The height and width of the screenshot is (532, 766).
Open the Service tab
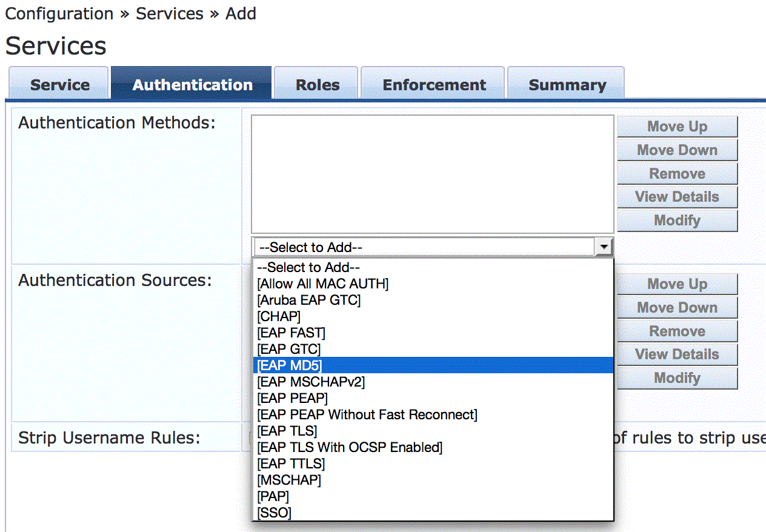pos(59,85)
